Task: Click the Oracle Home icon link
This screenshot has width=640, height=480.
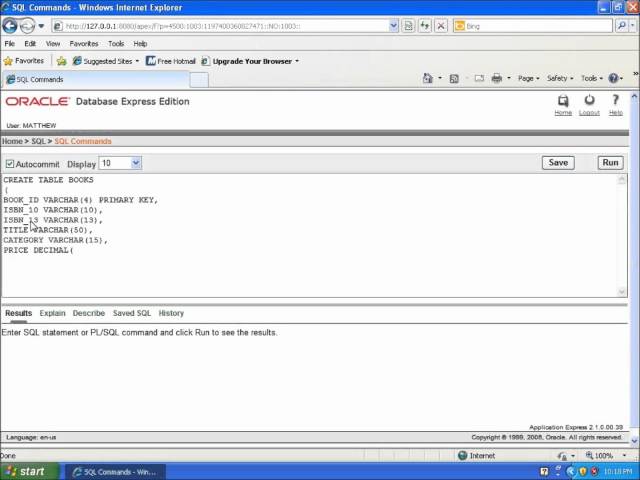Action: click(x=563, y=105)
